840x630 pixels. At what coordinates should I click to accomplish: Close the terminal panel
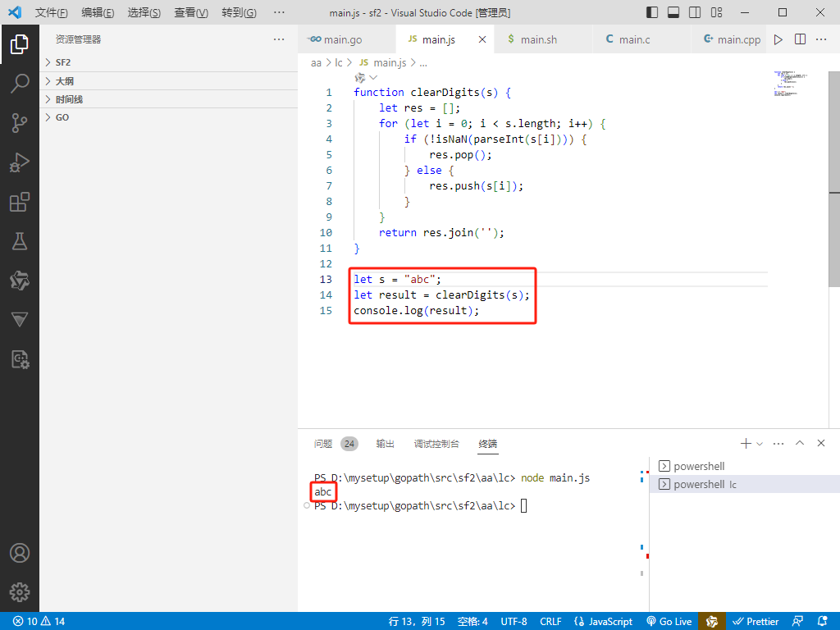[820, 443]
